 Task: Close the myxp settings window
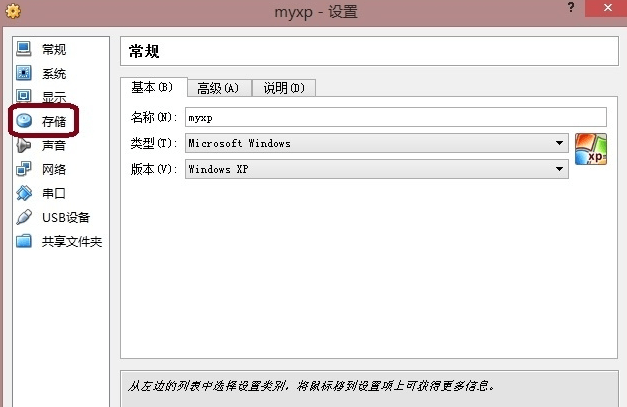603,11
